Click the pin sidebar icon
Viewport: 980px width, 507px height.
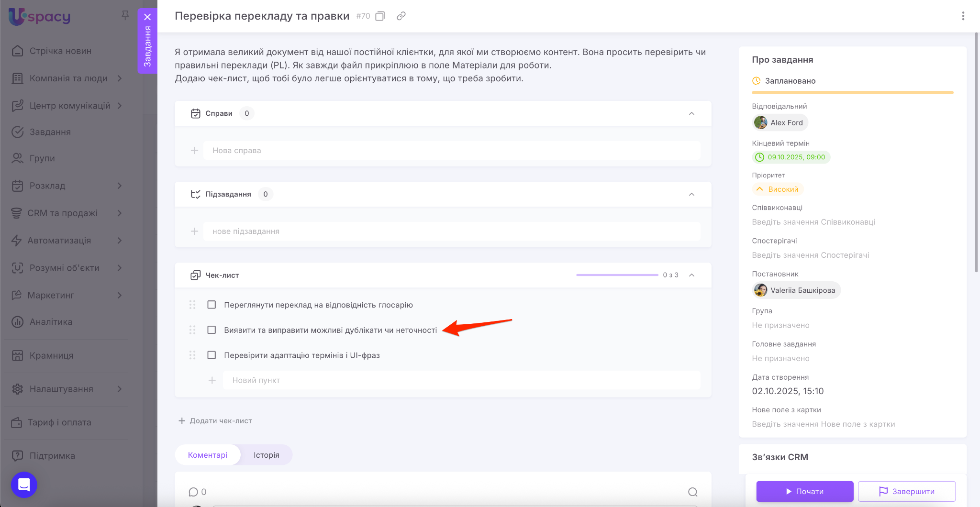coord(125,15)
